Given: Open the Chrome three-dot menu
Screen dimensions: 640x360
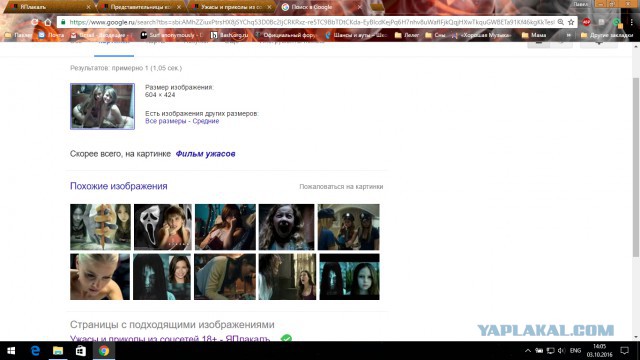Looking at the screenshot, I should click(631, 22).
